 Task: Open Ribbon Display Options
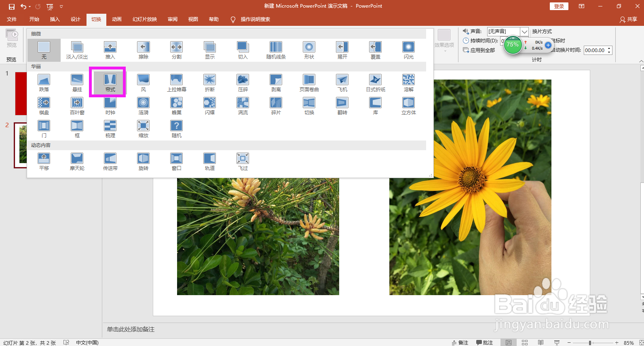point(581,6)
